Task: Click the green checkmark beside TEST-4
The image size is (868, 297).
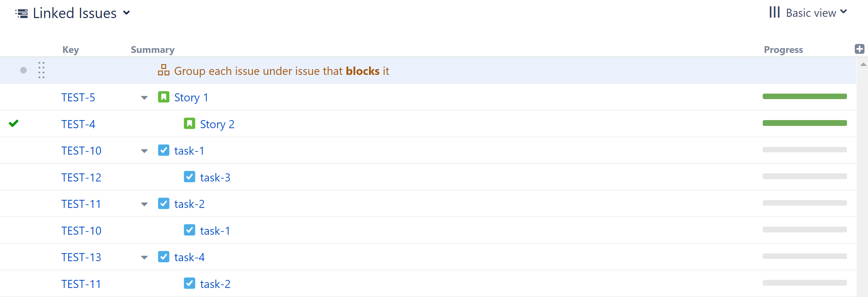Action: click(x=14, y=124)
